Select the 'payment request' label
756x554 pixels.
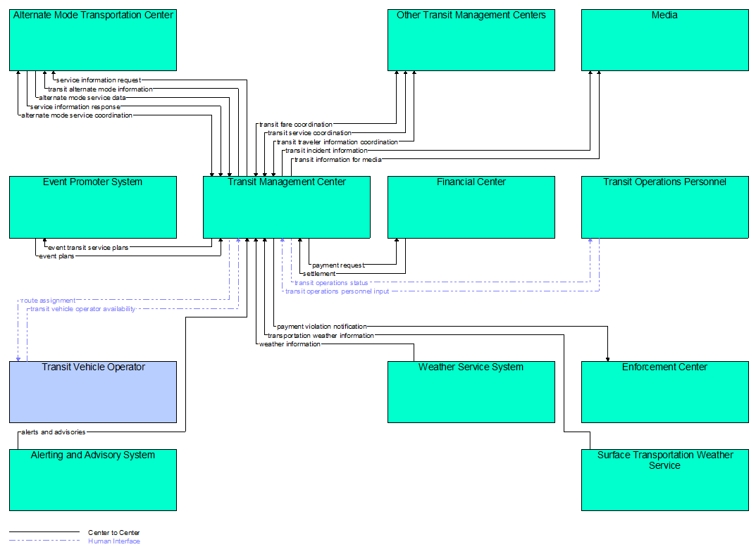338,265
